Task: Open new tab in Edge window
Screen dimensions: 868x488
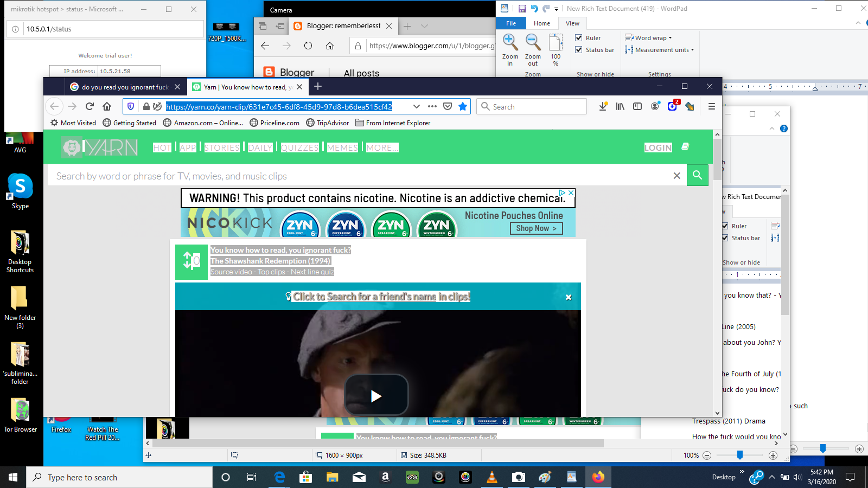Action: pyautogui.click(x=407, y=26)
